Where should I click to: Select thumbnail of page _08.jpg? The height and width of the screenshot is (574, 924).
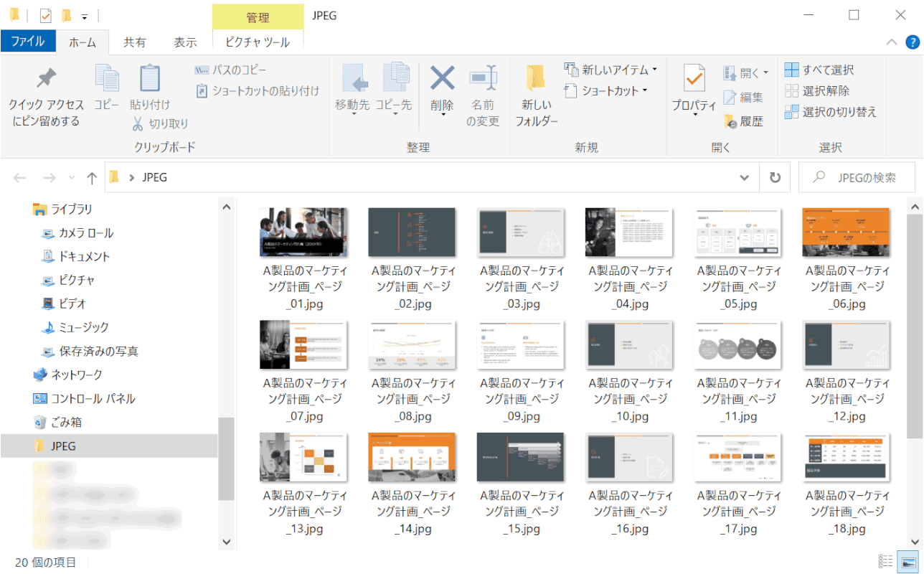(x=412, y=344)
